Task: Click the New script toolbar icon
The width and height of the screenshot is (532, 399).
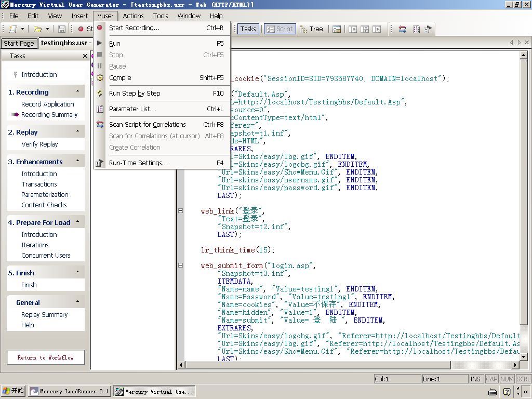Action: 13,29
